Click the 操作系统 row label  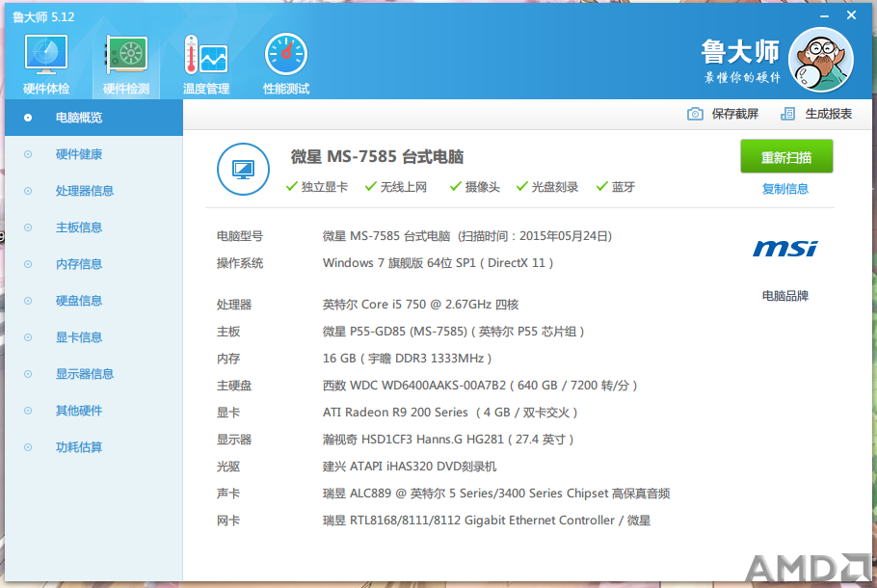240,263
